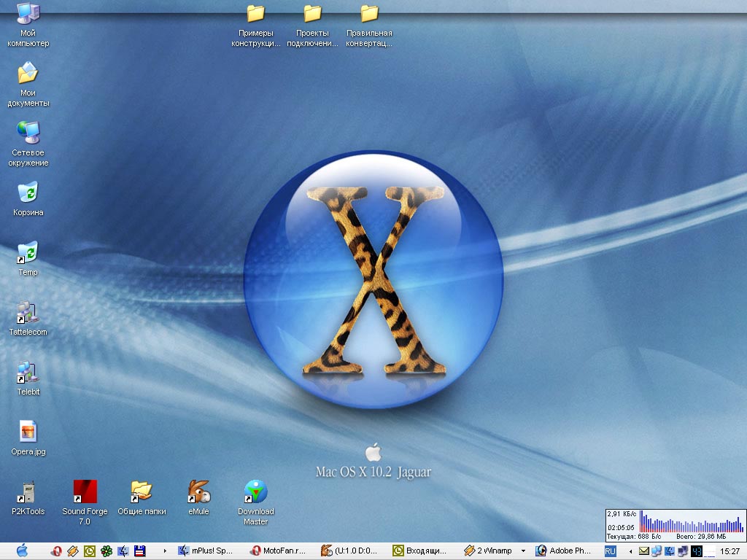Click the Finder face tray icon
The height and width of the screenshot is (560, 747).
670,551
